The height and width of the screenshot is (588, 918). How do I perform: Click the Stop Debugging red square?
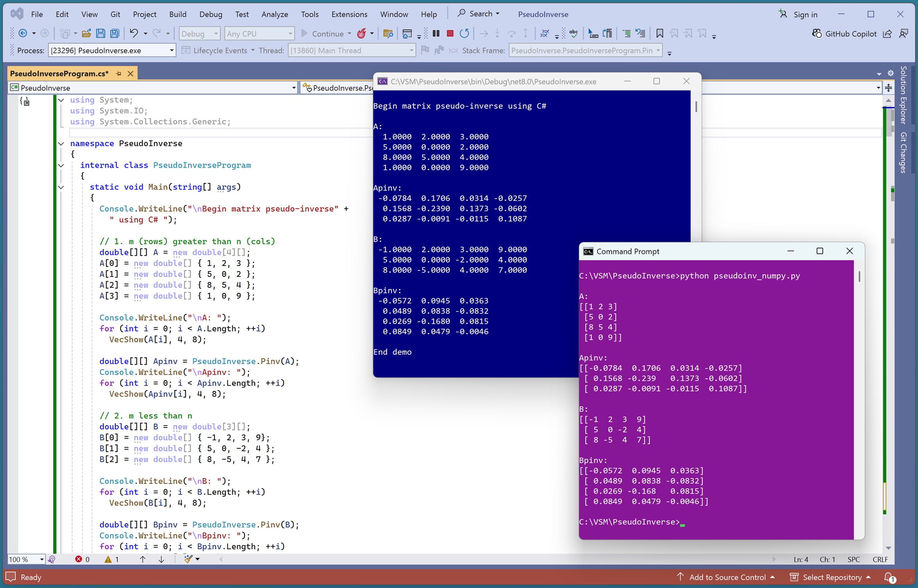point(450,34)
